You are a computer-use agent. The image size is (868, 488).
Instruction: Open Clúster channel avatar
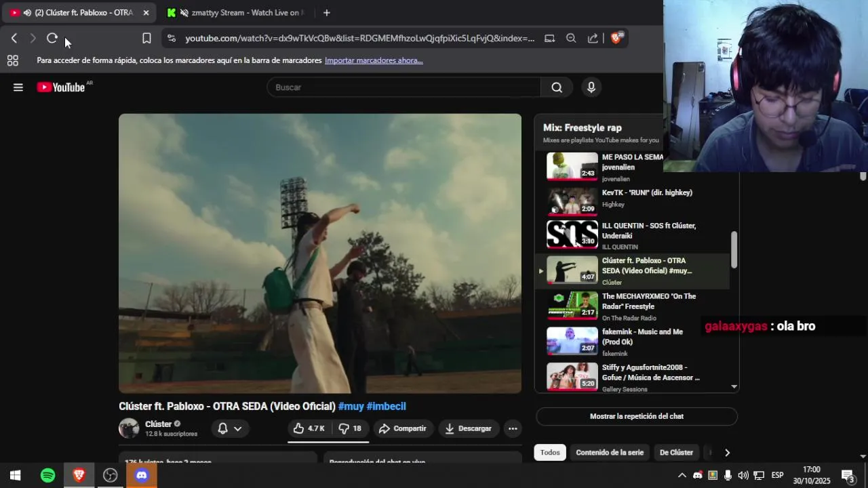point(129,428)
